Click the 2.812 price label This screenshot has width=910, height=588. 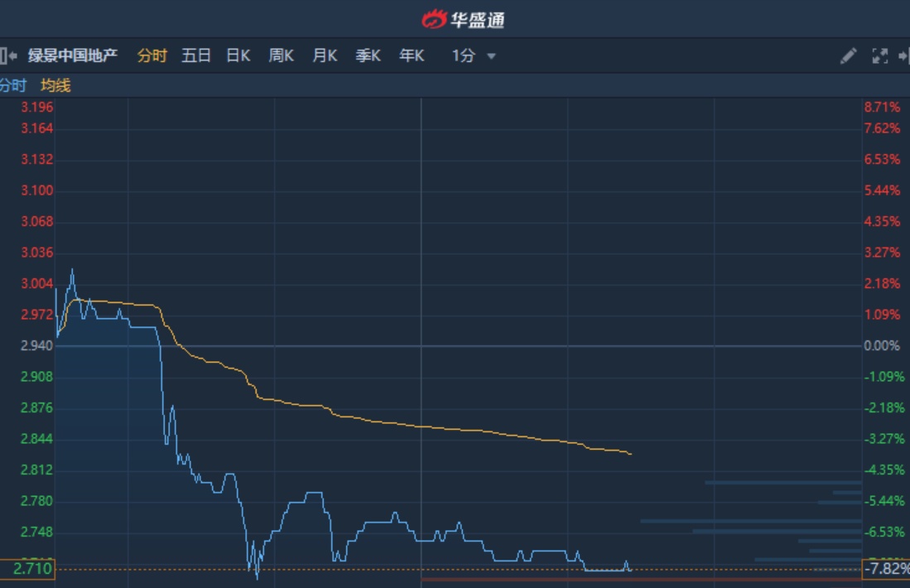pos(36,470)
